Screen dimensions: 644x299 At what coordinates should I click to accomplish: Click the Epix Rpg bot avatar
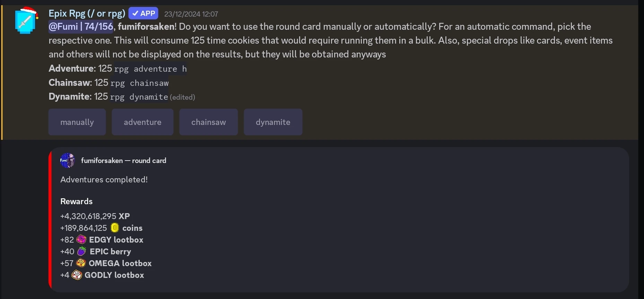pos(26,21)
